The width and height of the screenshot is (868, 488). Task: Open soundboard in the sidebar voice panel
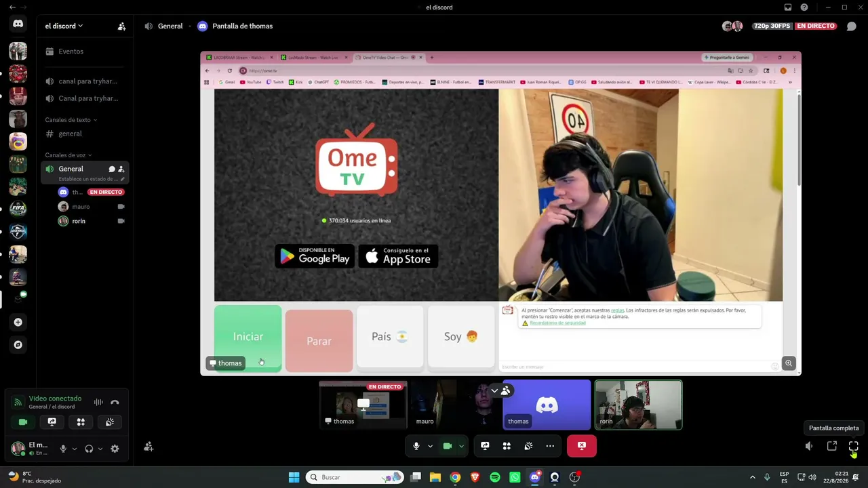coord(110,422)
